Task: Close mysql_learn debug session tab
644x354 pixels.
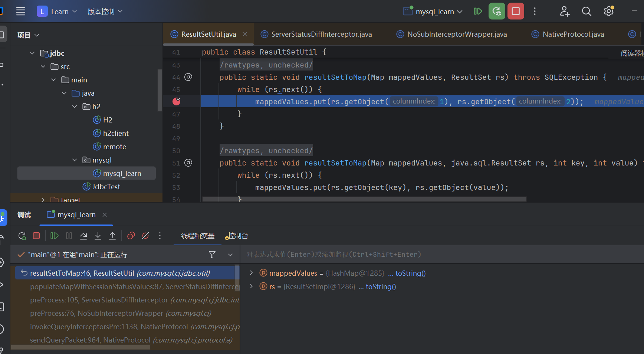Action: coord(105,215)
